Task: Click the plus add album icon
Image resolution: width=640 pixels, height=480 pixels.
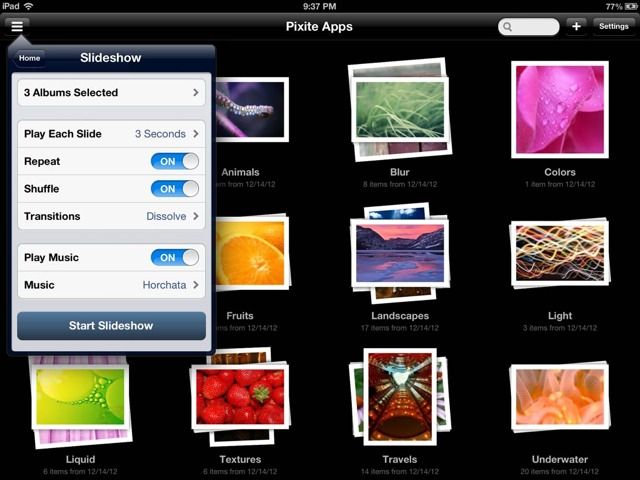Action: tap(576, 27)
